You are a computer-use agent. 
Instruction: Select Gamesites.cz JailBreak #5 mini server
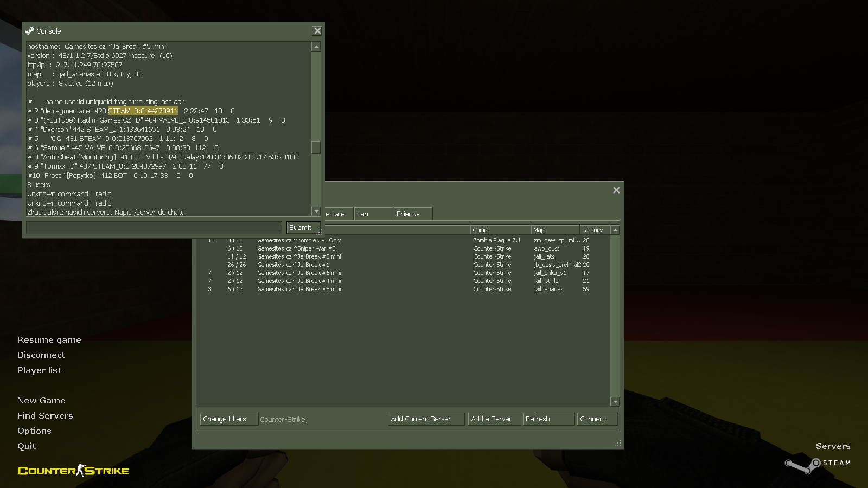click(x=404, y=289)
